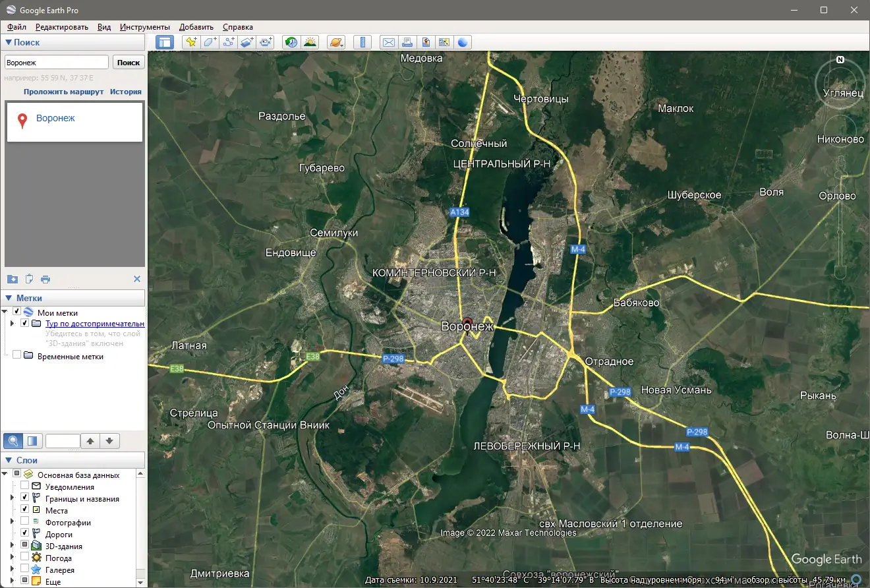
Task: Toggle the tour folder checkbox
Action: click(25, 324)
